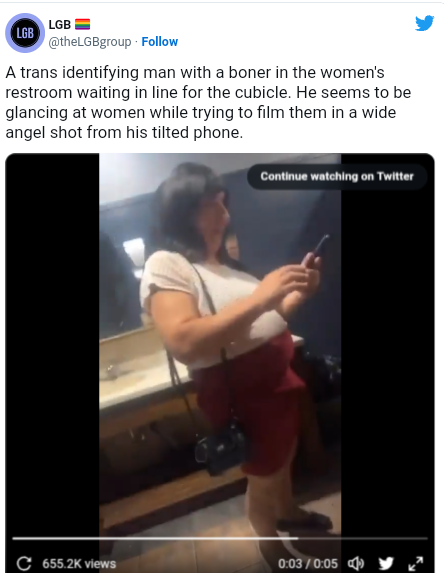Screen dimensions: 444x573
Task: Click the black letterbox area left of video
Action: (52, 344)
